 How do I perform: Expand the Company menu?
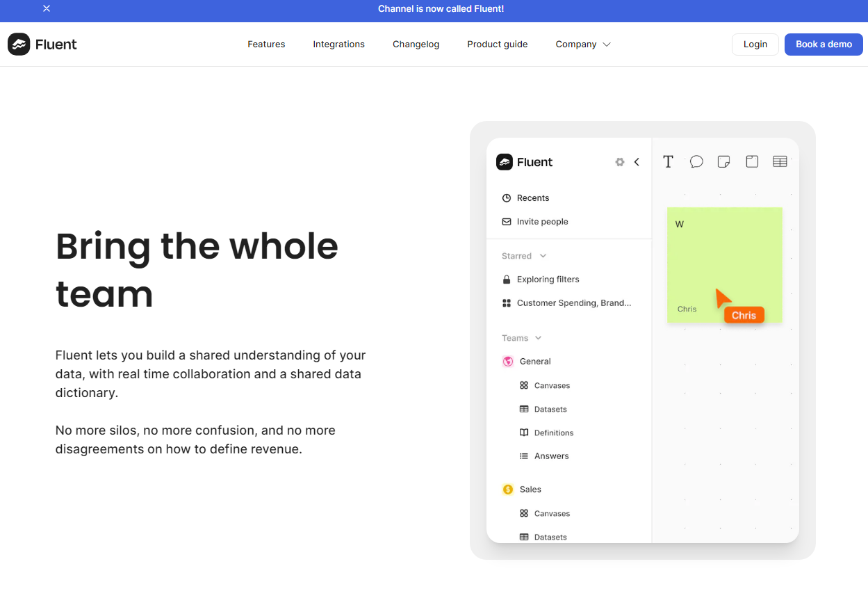tap(583, 44)
